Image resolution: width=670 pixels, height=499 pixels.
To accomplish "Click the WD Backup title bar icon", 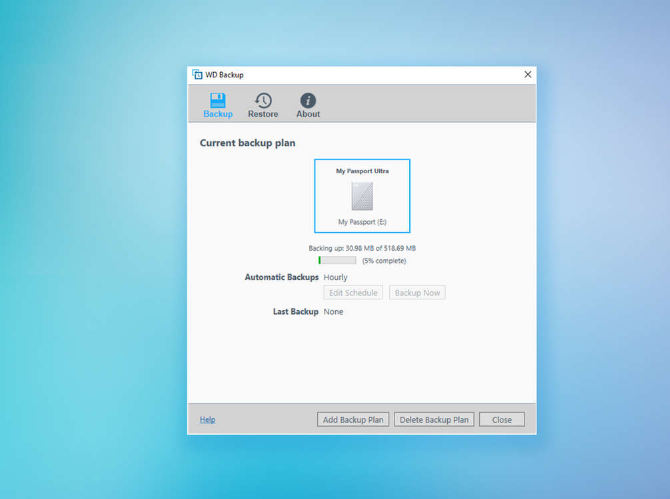I will pyautogui.click(x=197, y=74).
